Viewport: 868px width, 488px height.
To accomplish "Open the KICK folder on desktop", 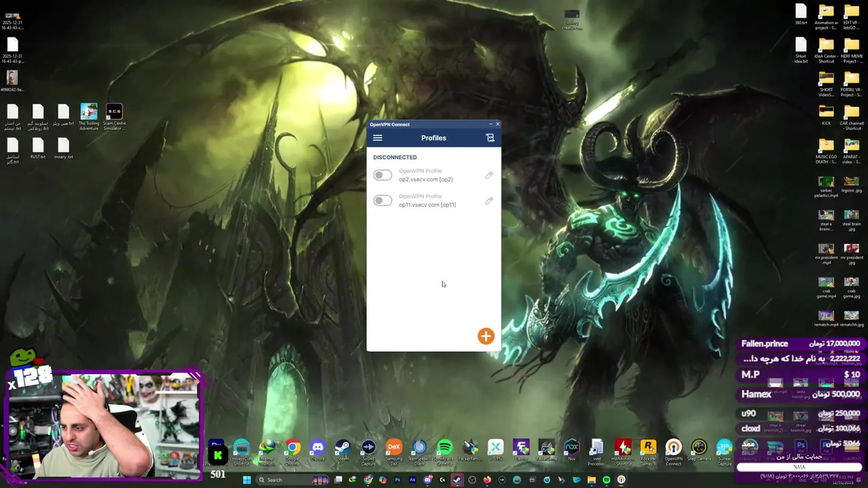I will (x=826, y=115).
